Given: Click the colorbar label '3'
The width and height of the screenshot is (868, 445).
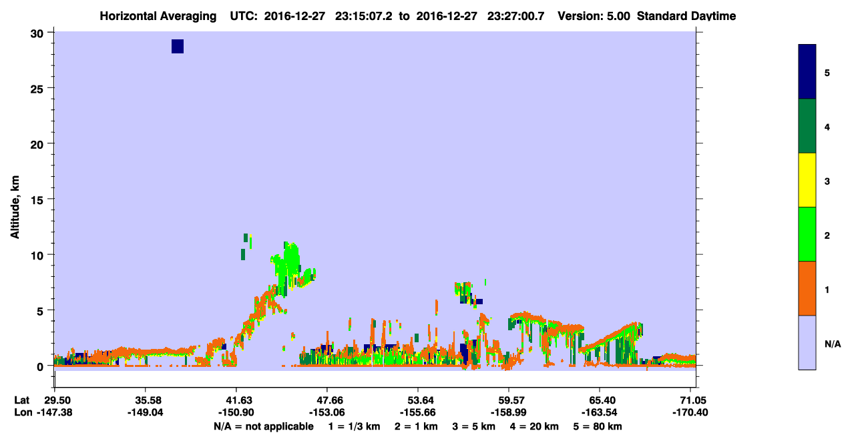Looking at the screenshot, I should (827, 181).
